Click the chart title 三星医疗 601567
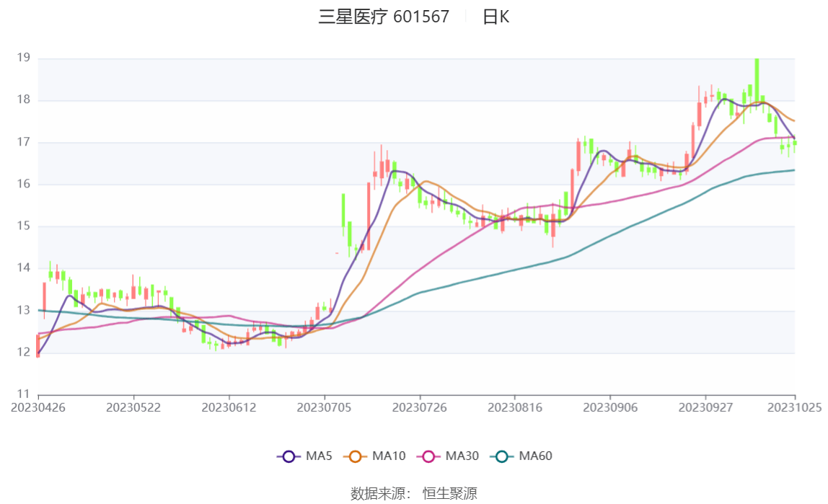Image resolution: width=828 pixels, height=504 pixels. click(x=384, y=17)
